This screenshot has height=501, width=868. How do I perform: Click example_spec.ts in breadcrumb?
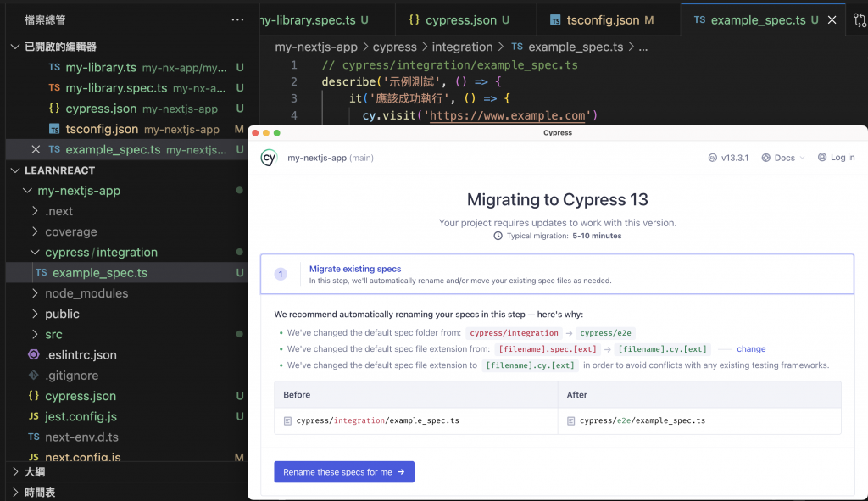[576, 47]
